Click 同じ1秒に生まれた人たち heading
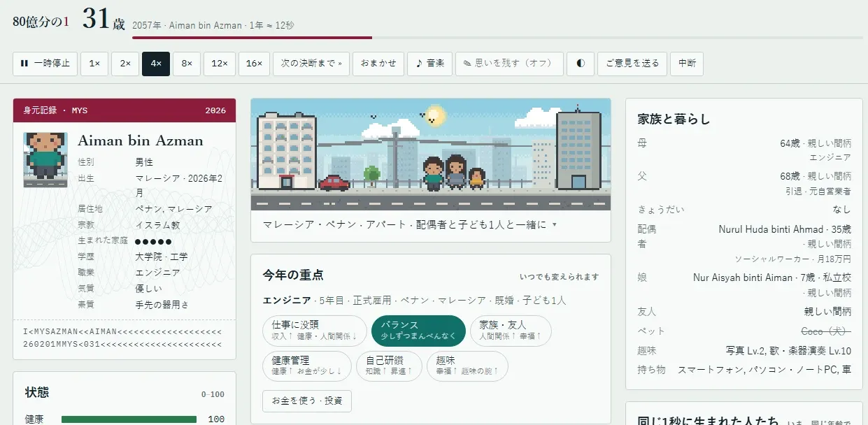This screenshot has width=868, height=425. tap(708, 422)
